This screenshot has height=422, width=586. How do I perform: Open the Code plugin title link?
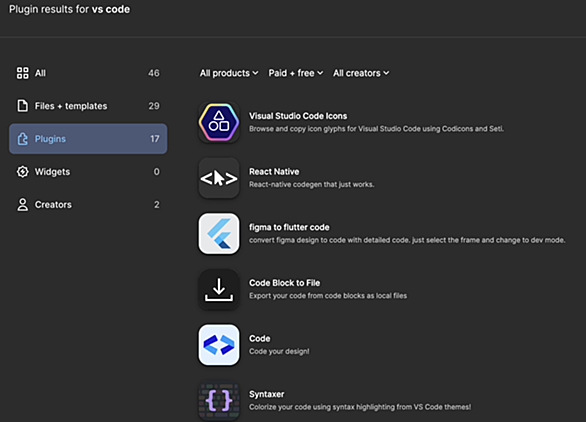click(x=259, y=339)
